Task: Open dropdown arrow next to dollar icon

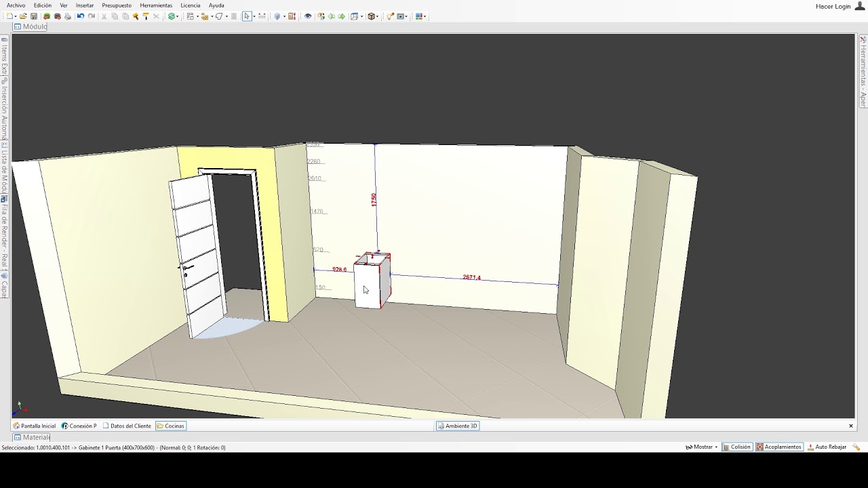Action: pyautogui.click(x=178, y=16)
